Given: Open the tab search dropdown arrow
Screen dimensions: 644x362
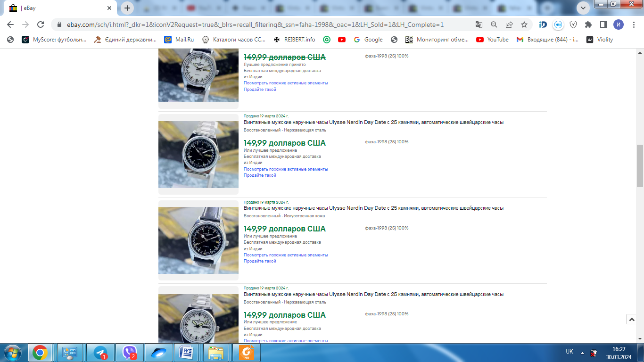Looking at the screenshot, I should pos(583,8).
